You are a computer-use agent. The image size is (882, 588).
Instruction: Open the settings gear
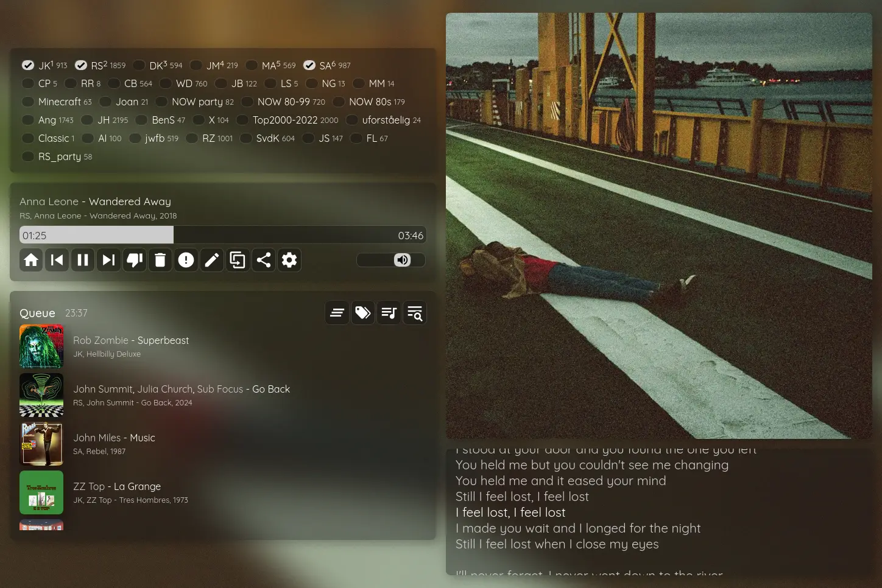pos(289,261)
